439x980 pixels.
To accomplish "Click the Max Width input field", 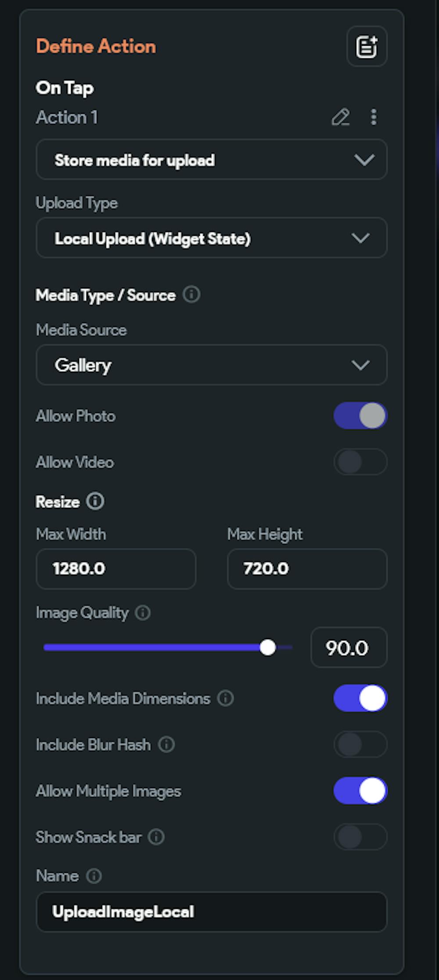I will click(116, 569).
